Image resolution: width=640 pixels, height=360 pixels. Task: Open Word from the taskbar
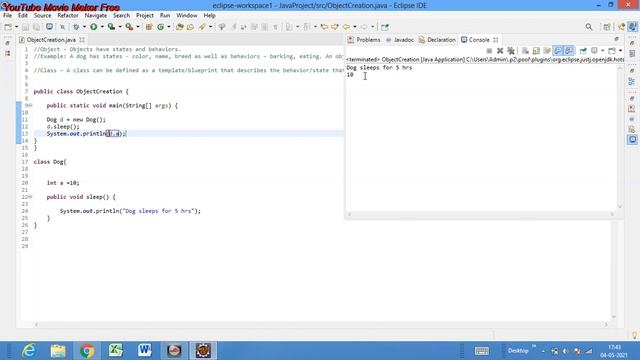click(x=145, y=351)
